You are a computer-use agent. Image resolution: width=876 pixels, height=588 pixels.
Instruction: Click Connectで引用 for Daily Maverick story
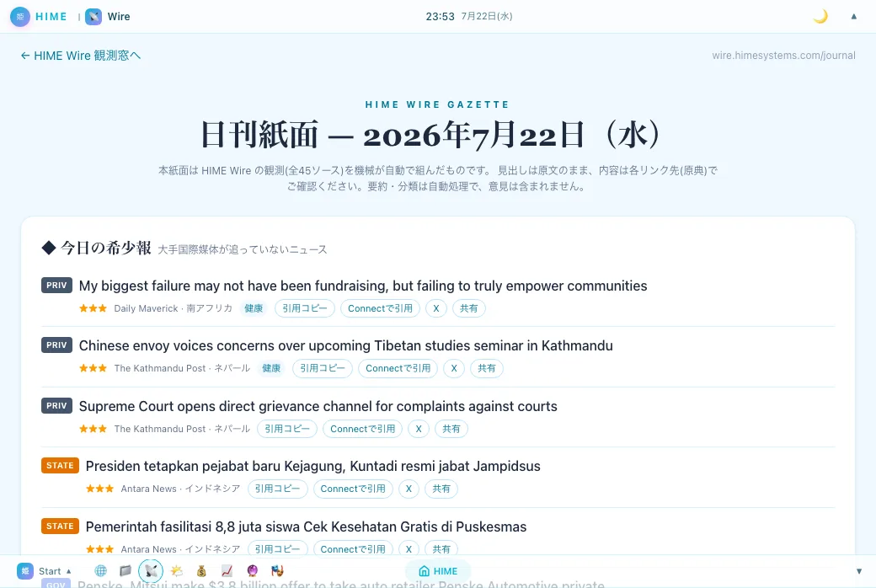380,308
